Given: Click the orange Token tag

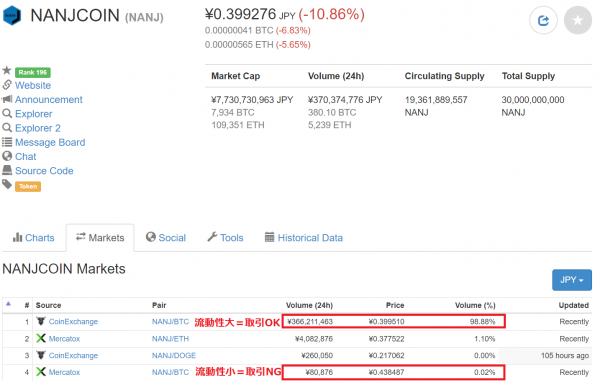Looking at the screenshot, I should (x=28, y=186).
